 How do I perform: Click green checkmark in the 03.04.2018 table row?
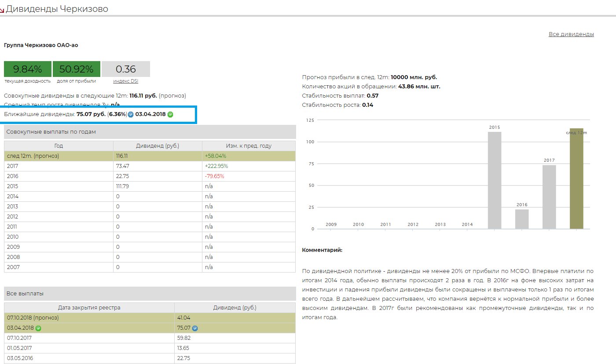38,328
